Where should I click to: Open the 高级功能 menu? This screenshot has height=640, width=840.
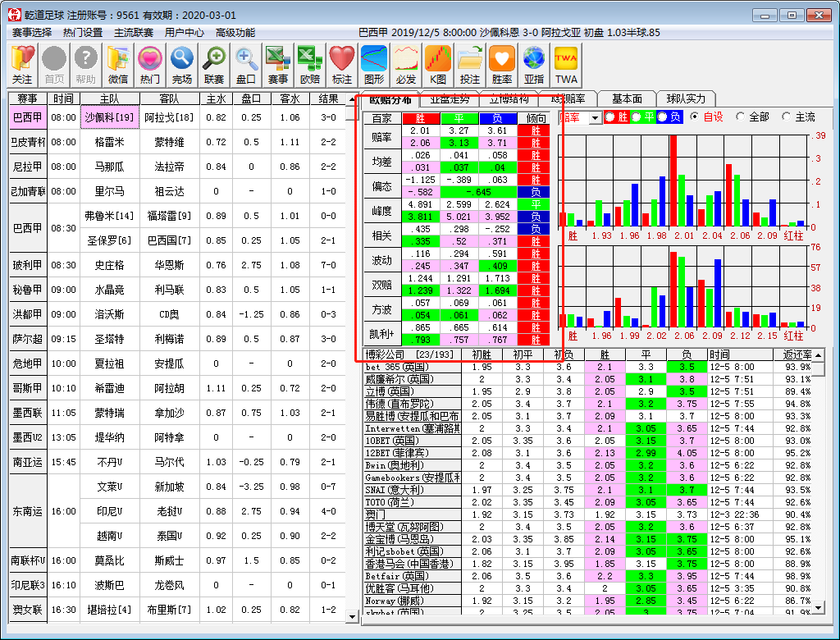click(235, 33)
